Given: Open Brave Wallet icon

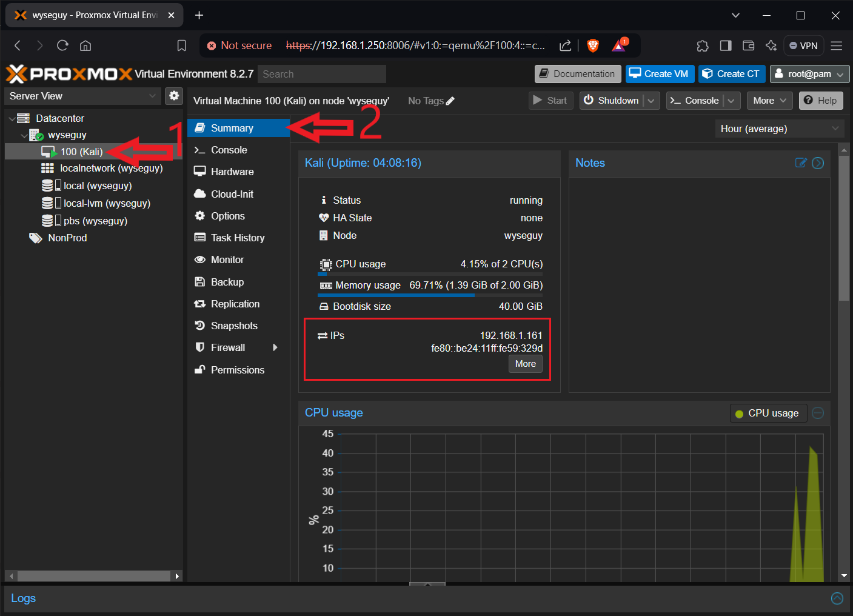Looking at the screenshot, I should (x=749, y=45).
